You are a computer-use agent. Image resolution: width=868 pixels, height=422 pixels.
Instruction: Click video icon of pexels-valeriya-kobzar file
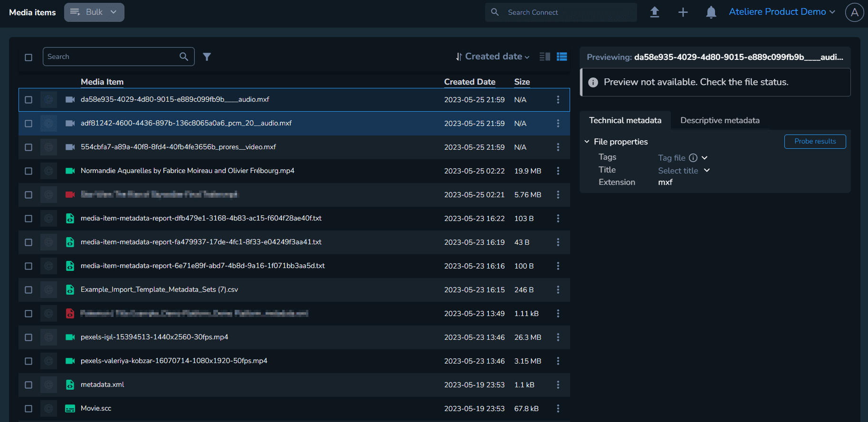pos(70,361)
